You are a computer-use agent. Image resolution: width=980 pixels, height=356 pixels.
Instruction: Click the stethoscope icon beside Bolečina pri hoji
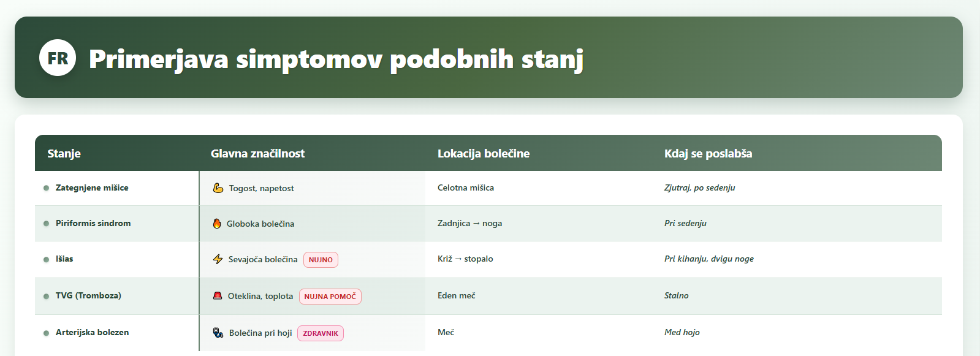(218, 333)
